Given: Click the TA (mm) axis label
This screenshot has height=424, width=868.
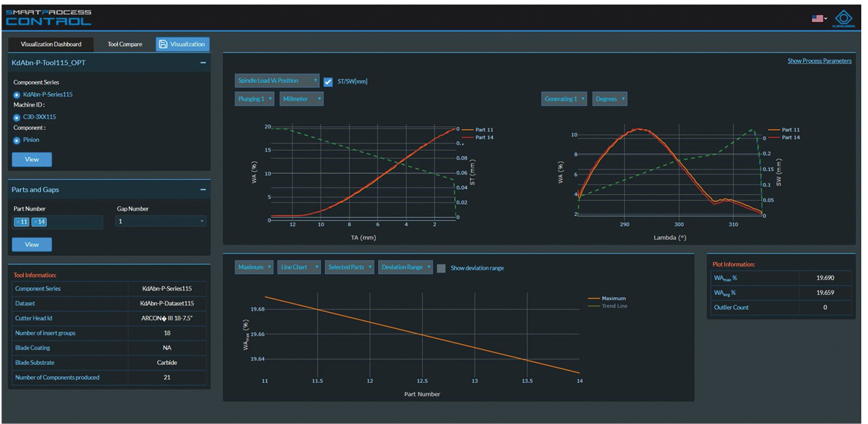Looking at the screenshot, I should coord(363,237).
